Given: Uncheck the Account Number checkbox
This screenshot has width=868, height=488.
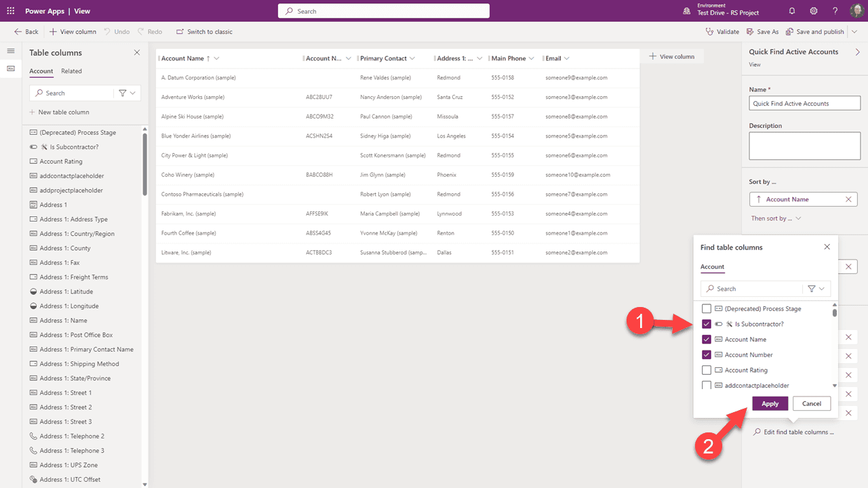Looking at the screenshot, I should (x=707, y=355).
